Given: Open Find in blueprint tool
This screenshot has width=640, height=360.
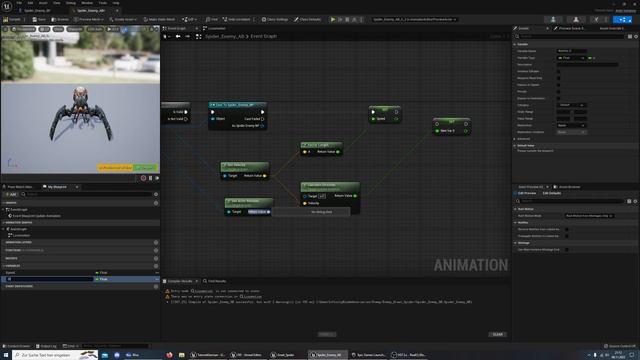Looking at the screenshot, I should coord(212,19).
